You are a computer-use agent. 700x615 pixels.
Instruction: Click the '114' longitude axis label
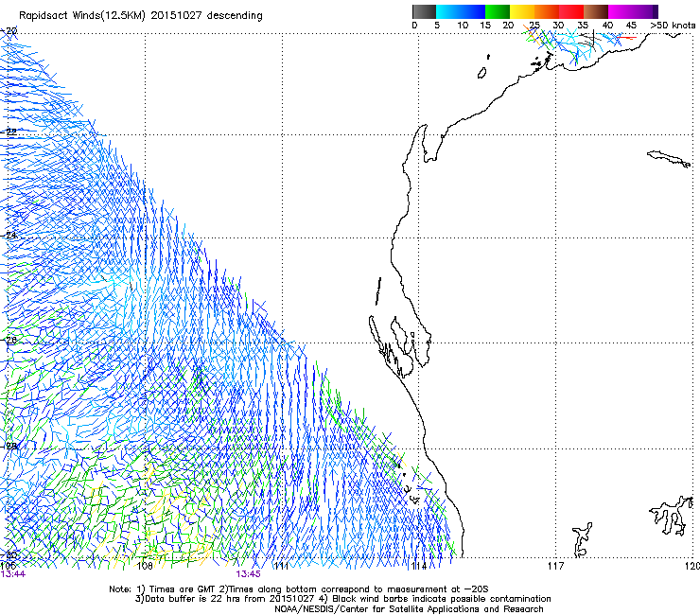coord(418,566)
